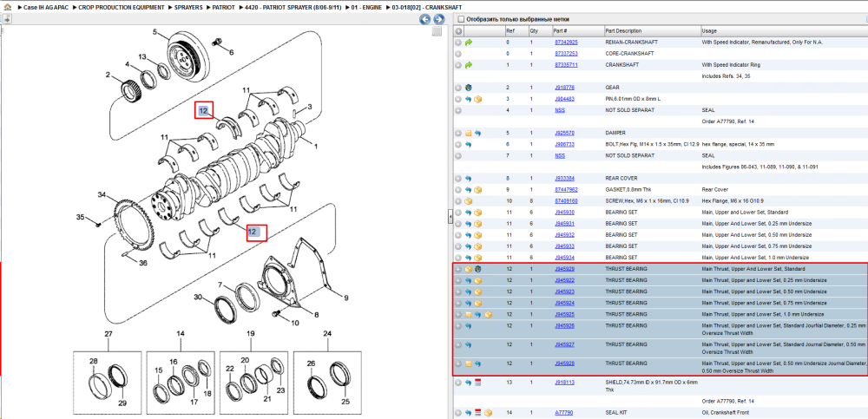Click green arrow icon on CRANKSHAFT 87335711 row
The width and height of the screenshot is (868, 419).
469,65
